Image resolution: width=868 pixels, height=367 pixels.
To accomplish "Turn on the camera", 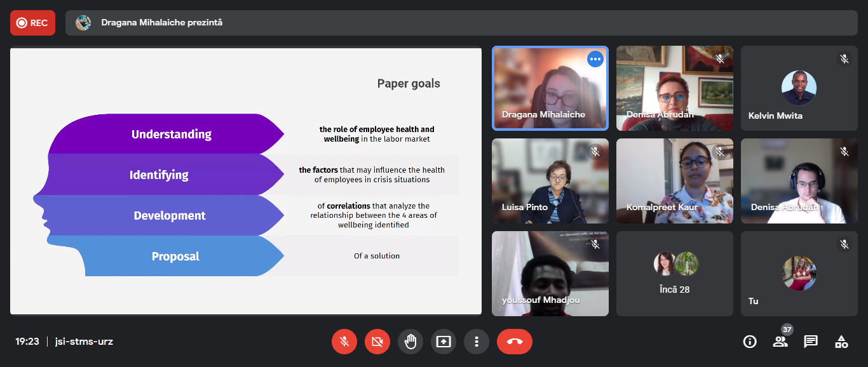I will click(x=377, y=342).
